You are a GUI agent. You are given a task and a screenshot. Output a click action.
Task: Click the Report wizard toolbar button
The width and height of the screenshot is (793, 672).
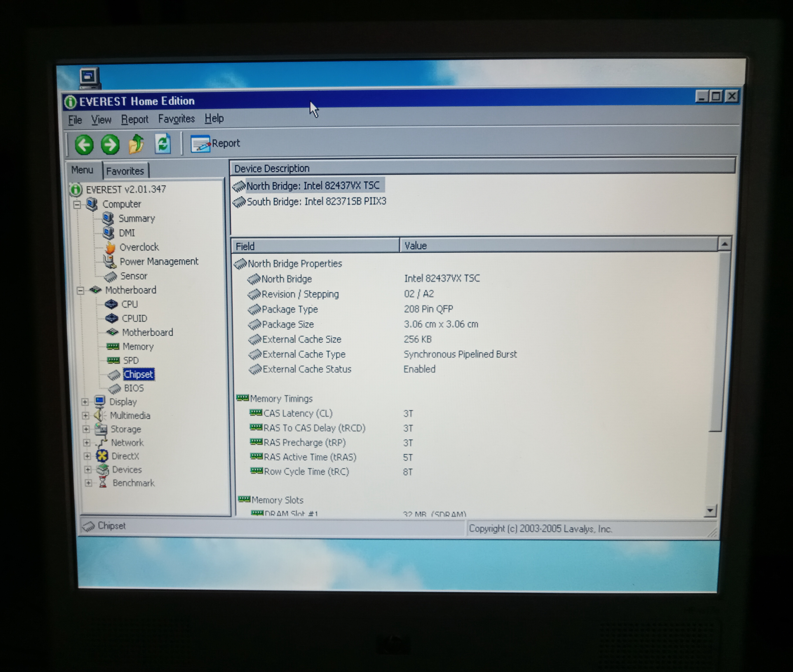pos(215,144)
